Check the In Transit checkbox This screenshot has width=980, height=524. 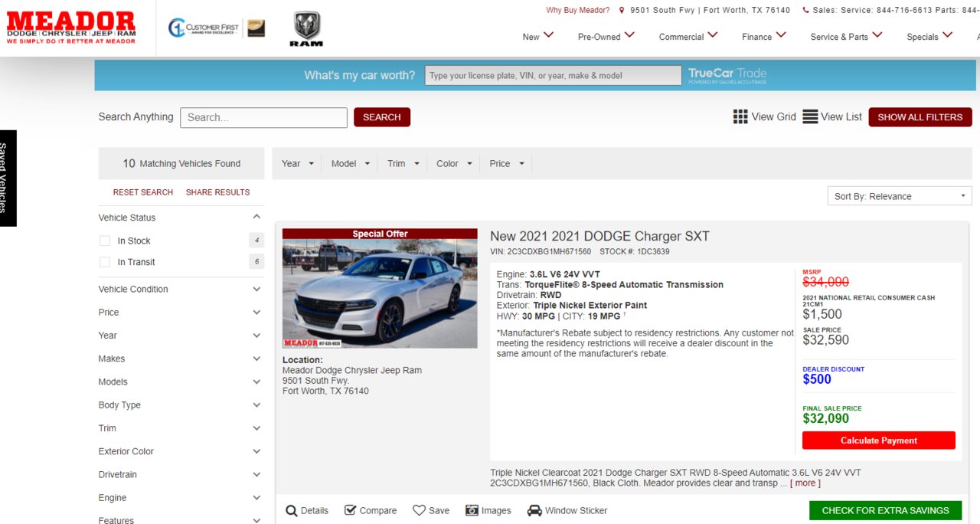click(105, 262)
